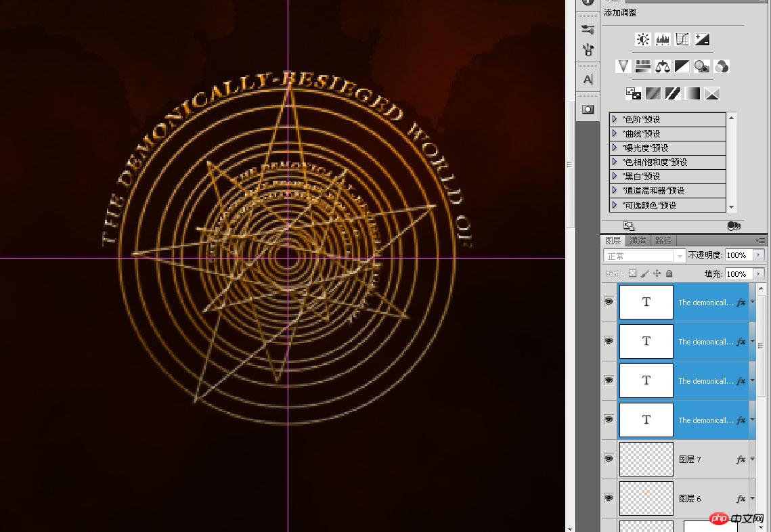
Task: Select the 图层 7 layer name
Action: [x=690, y=459]
